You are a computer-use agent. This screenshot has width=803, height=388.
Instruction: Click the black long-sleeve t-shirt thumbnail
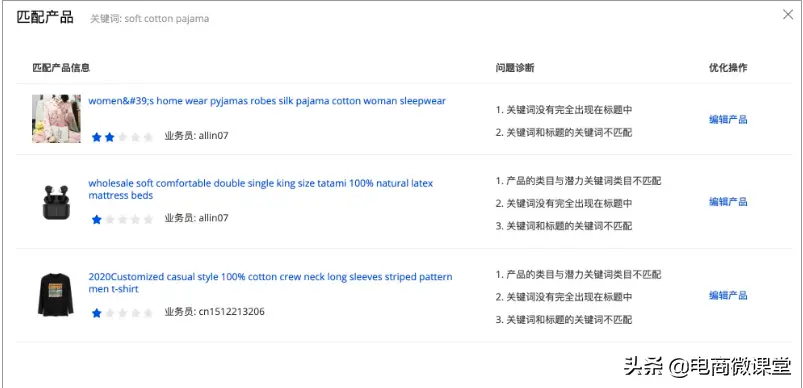[55, 295]
